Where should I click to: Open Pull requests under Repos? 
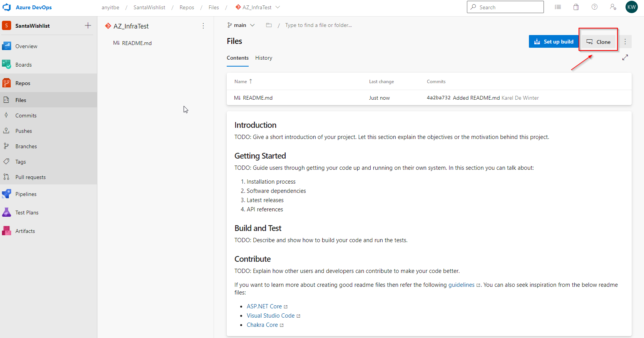coord(49,177)
